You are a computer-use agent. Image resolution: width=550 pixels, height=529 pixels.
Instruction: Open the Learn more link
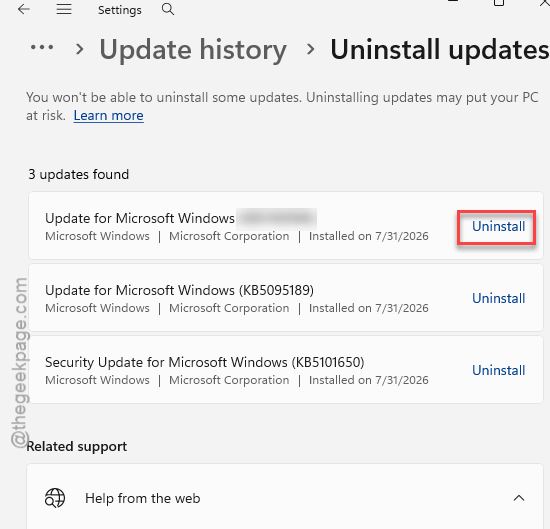[x=108, y=115]
